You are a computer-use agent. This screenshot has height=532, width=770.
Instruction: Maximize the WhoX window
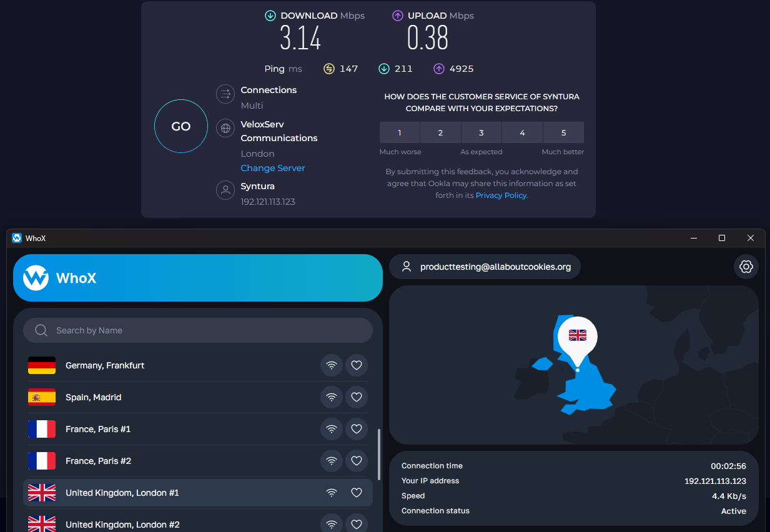[722, 238]
